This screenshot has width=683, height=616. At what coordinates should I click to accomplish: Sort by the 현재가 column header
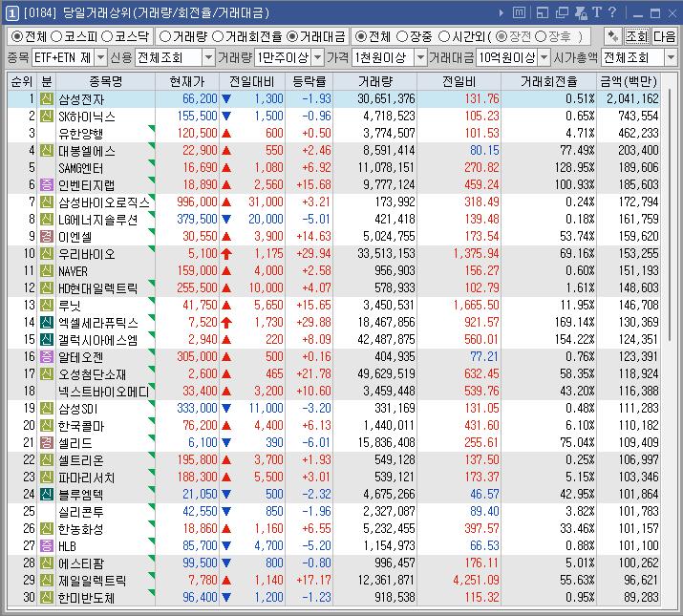tap(187, 81)
